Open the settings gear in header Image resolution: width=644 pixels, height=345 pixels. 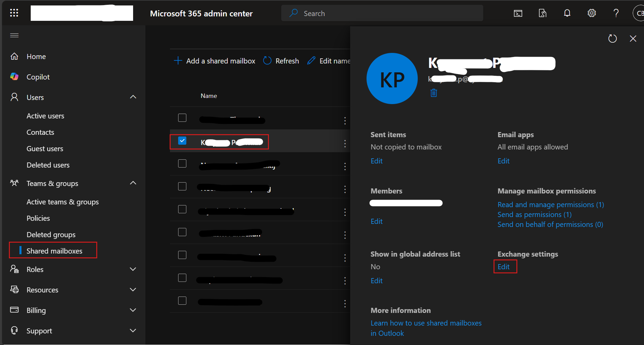pyautogui.click(x=591, y=13)
